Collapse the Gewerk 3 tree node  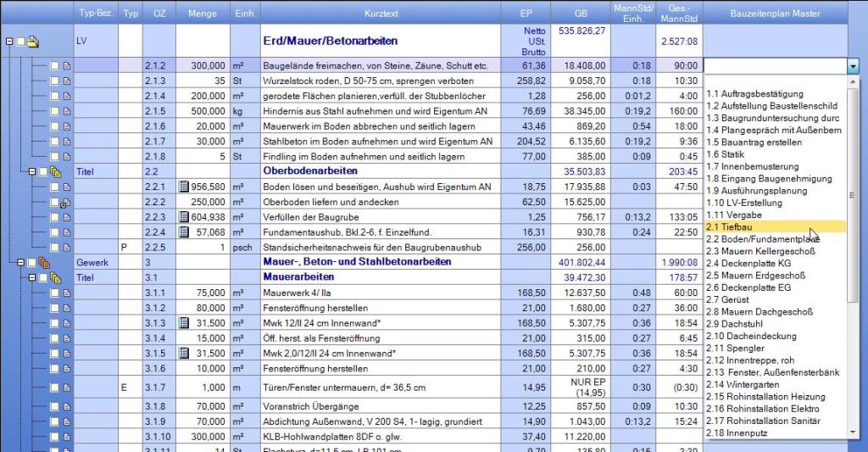20,263
